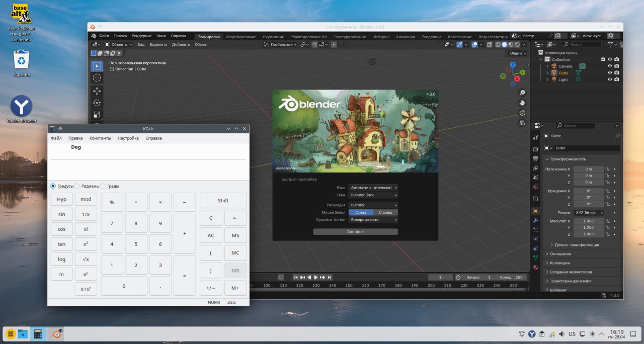Open the Physics properties tab icon
Screen dimensions: 644x344
tap(535, 239)
